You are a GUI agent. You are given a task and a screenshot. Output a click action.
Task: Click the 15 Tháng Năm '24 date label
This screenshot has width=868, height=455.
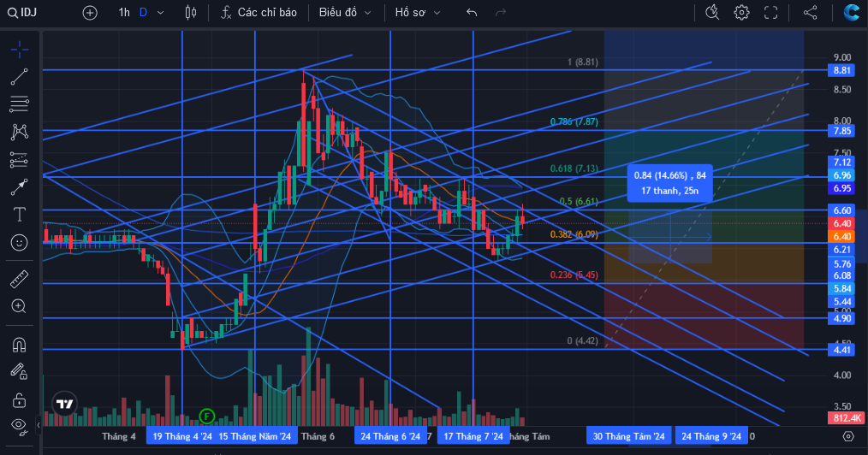click(x=254, y=436)
